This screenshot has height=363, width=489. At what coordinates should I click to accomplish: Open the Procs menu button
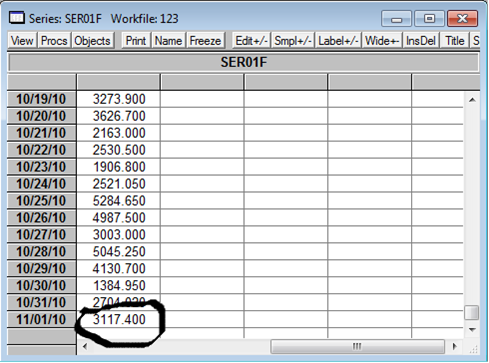click(54, 41)
